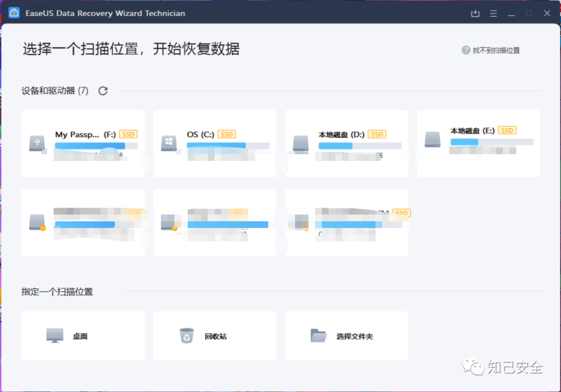
Task: Select the 回收站 scan location label
Action: click(216, 336)
